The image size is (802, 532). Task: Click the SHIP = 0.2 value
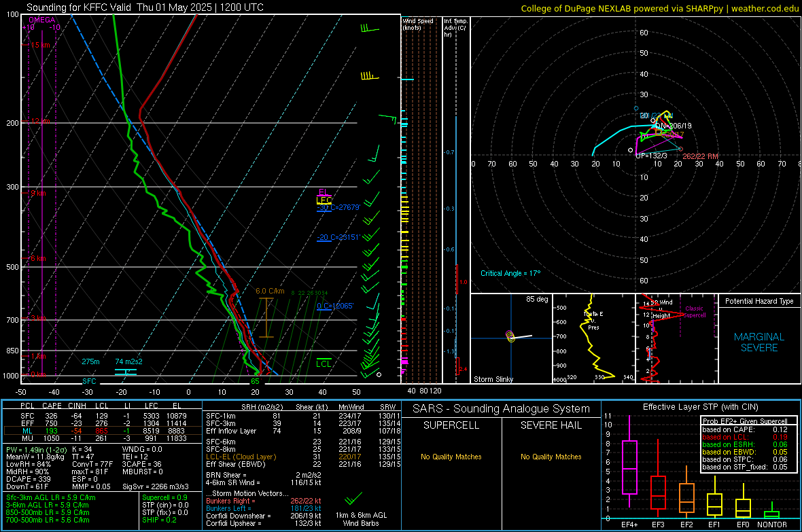(159, 520)
